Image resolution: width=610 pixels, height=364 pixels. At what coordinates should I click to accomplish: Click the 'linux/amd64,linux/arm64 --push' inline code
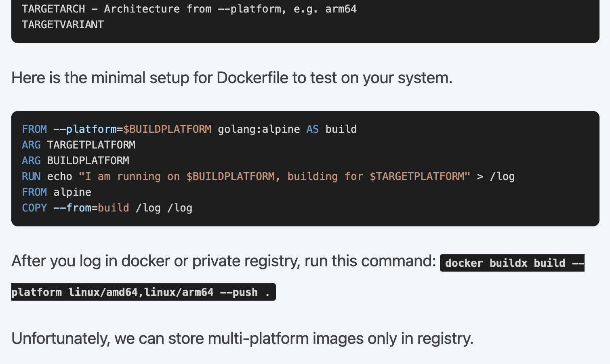(x=143, y=292)
